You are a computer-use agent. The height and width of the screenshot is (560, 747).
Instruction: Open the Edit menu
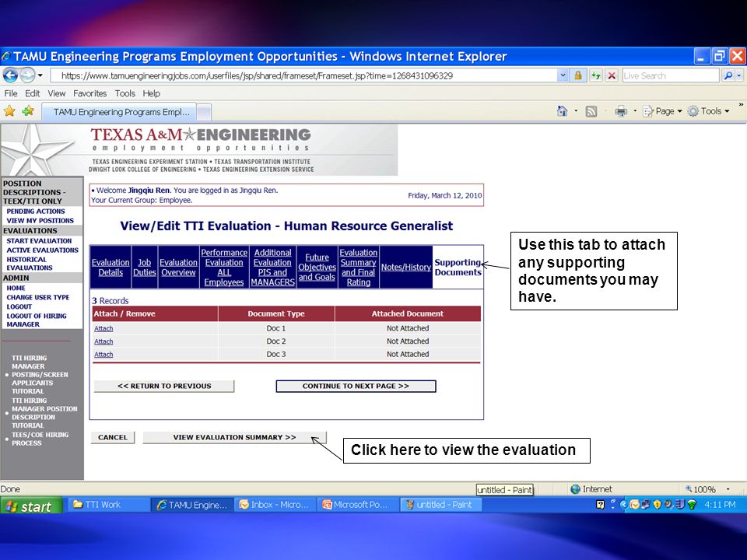pos(33,93)
